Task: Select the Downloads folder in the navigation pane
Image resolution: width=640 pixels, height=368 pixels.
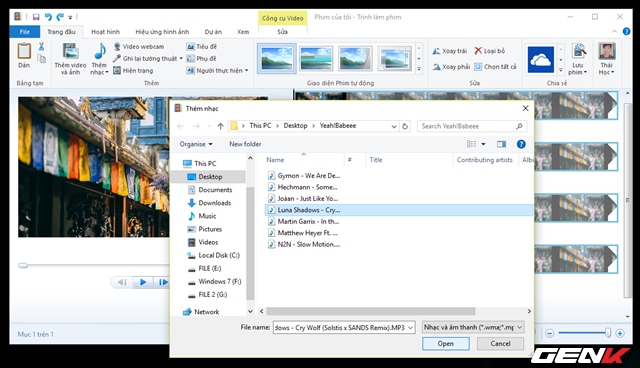Action: point(215,203)
